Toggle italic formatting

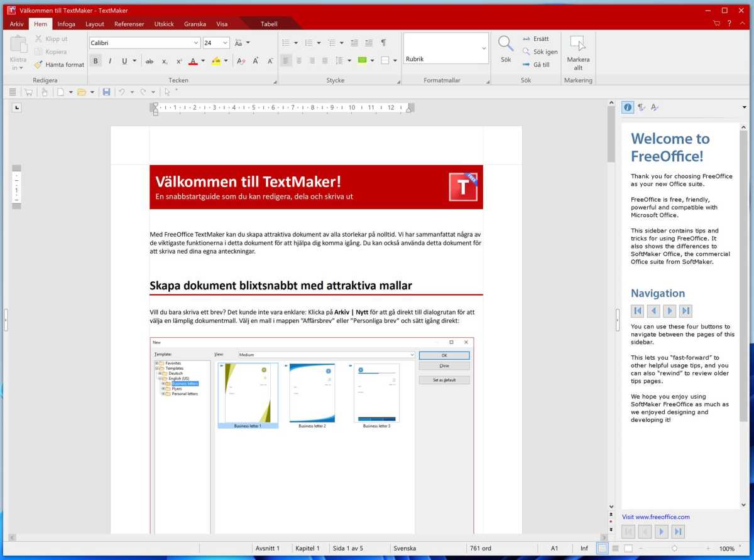(110, 61)
